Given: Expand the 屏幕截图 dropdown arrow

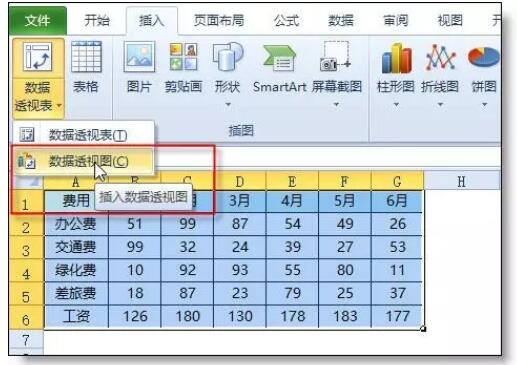Looking at the screenshot, I should [x=336, y=104].
